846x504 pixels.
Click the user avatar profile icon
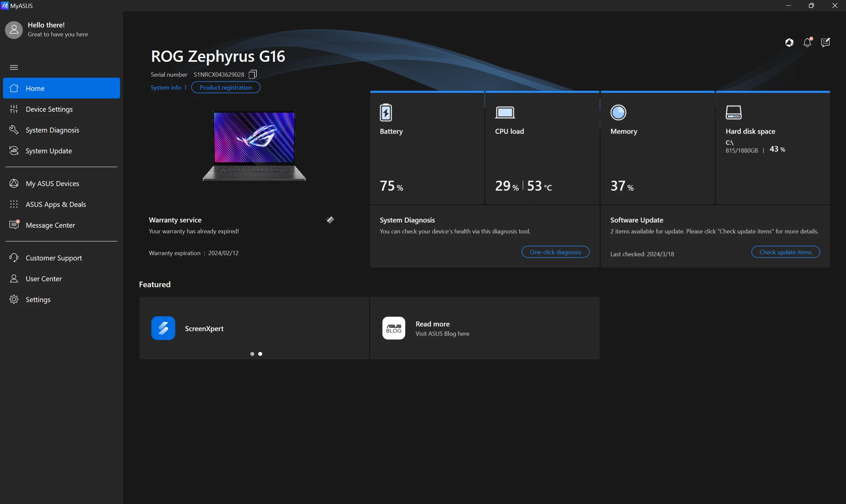click(x=14, y=30)
